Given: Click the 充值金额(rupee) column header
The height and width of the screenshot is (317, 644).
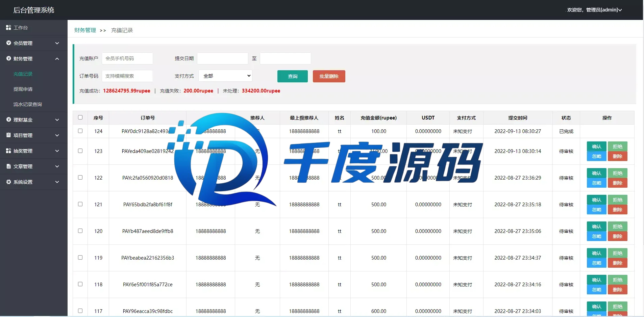Looking at the screenshot, I should [378, 118].
